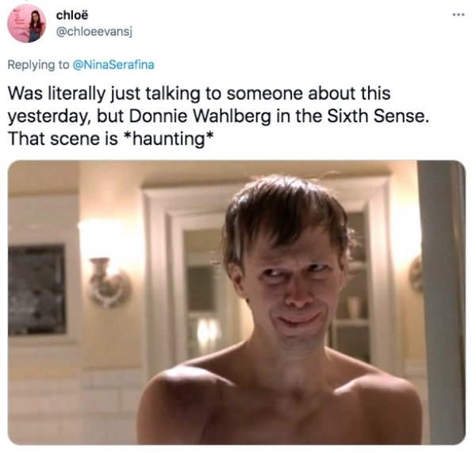Click the words "Donnie Wahlberg" in the tweet
This screenshot has width=476, height=453.
point(201,116)
